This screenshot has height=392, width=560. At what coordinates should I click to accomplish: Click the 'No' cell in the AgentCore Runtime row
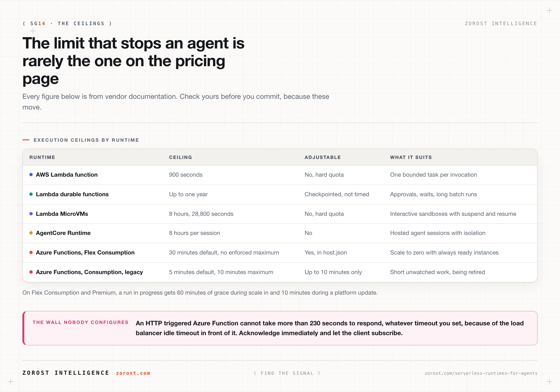coord(308,233)
